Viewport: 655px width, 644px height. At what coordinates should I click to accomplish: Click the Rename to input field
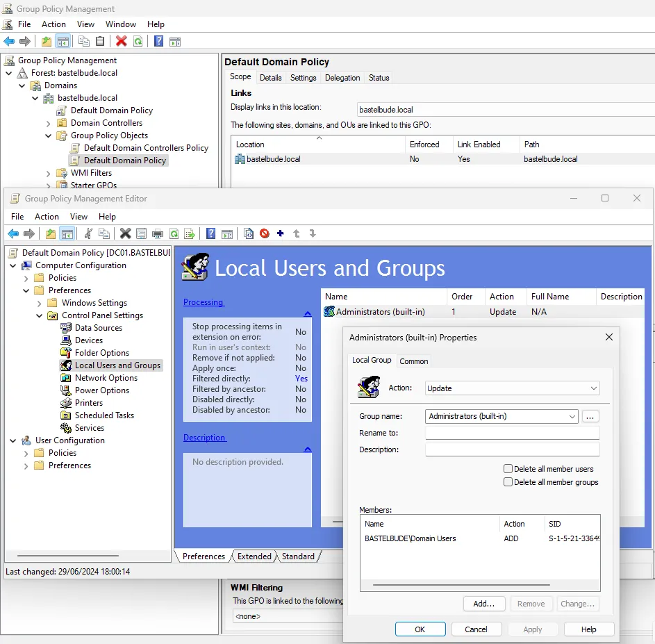(x=512, y=433)
